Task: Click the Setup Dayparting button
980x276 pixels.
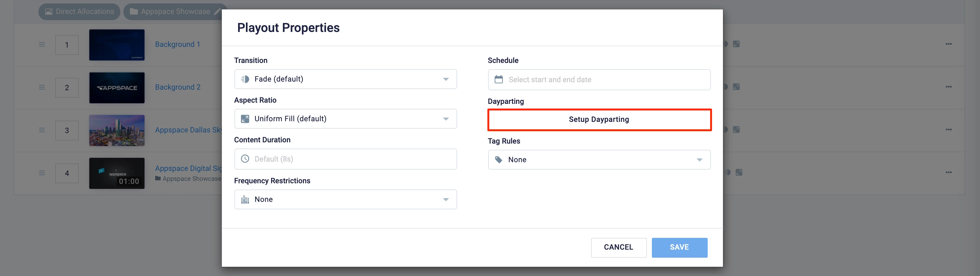Action: coord(599,120)
